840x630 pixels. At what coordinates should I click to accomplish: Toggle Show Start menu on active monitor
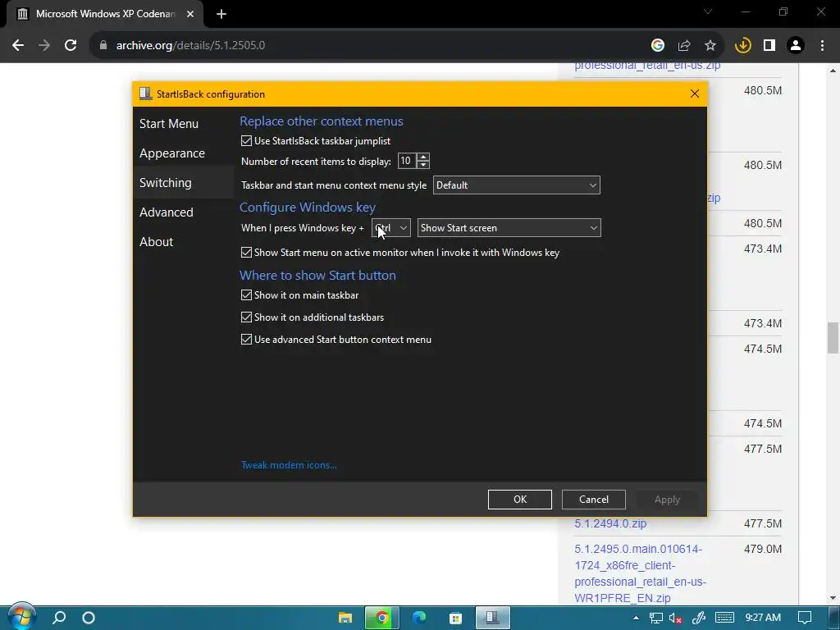point(246,253)
